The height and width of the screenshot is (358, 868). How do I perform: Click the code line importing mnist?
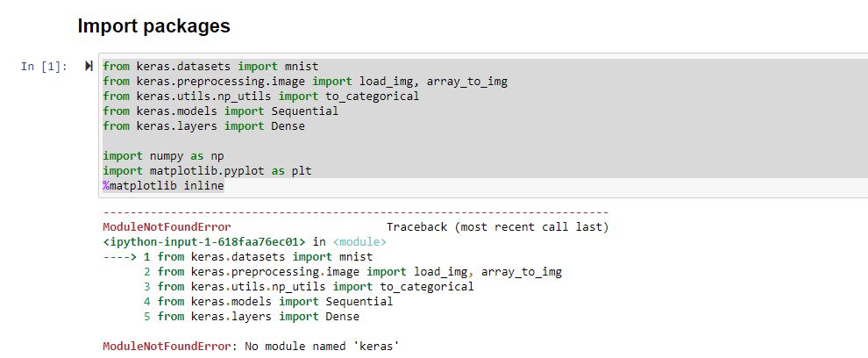(x=211, y=67)
